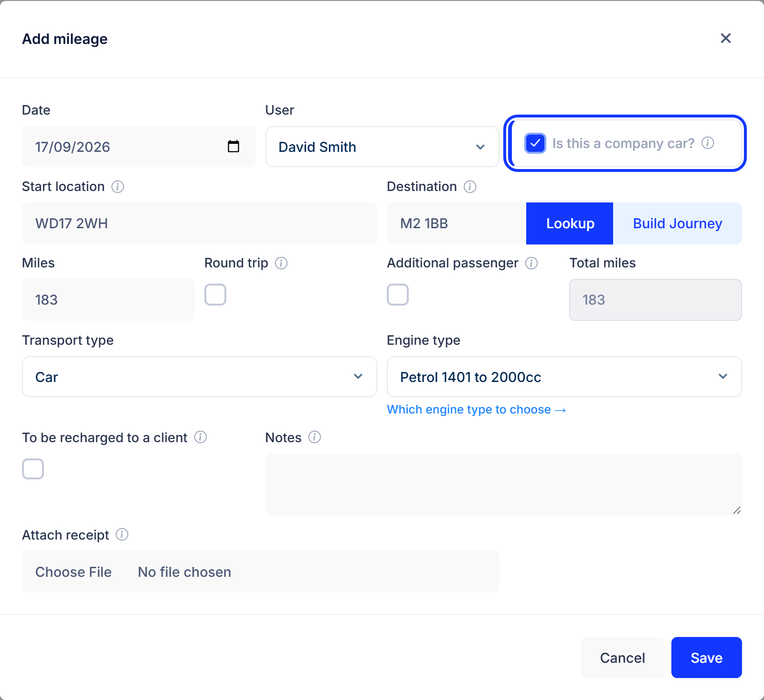Show info tooltip beside Destination label
This screenshot has width=764, height=700.
[470, 187]
